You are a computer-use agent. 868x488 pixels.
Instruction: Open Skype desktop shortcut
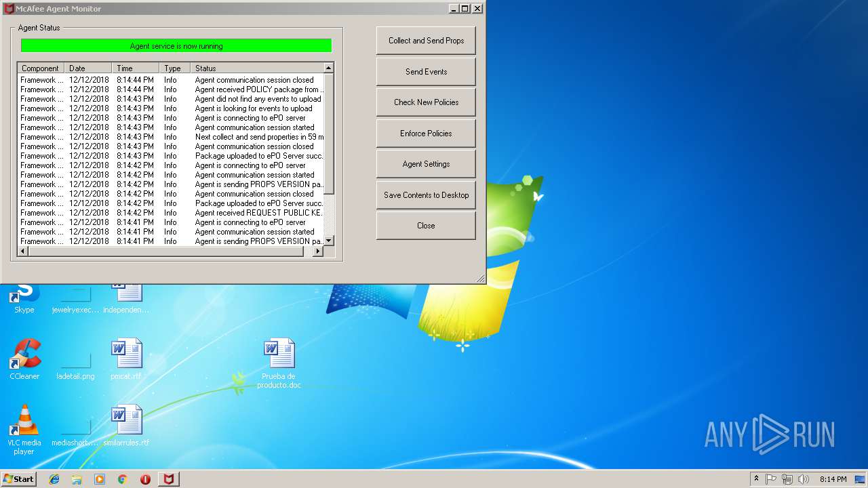(x=24, y=298)
